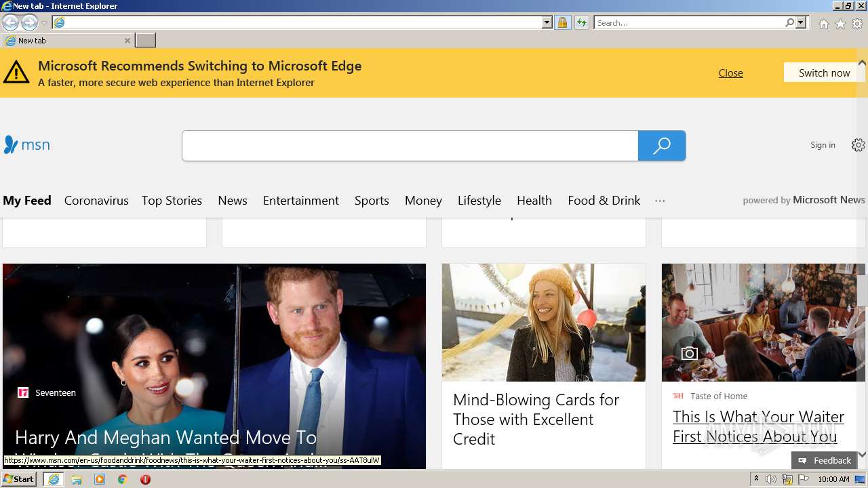Click the powered by Microsoft News text
Viewport: 868px width, 488px height.
(804, 200)
